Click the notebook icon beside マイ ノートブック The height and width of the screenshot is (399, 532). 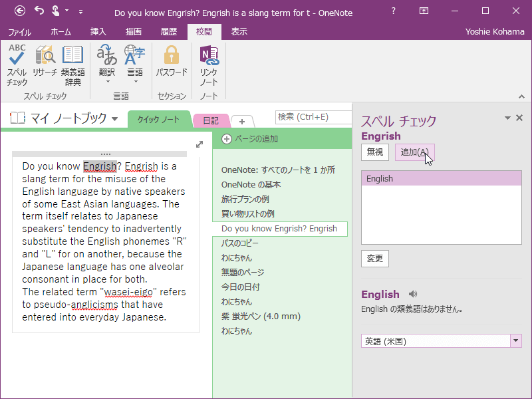tap(18, 118)
